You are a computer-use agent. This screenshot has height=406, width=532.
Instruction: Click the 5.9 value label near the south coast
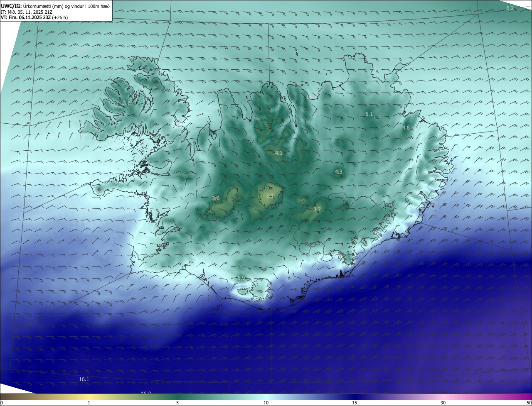[241, 278]
